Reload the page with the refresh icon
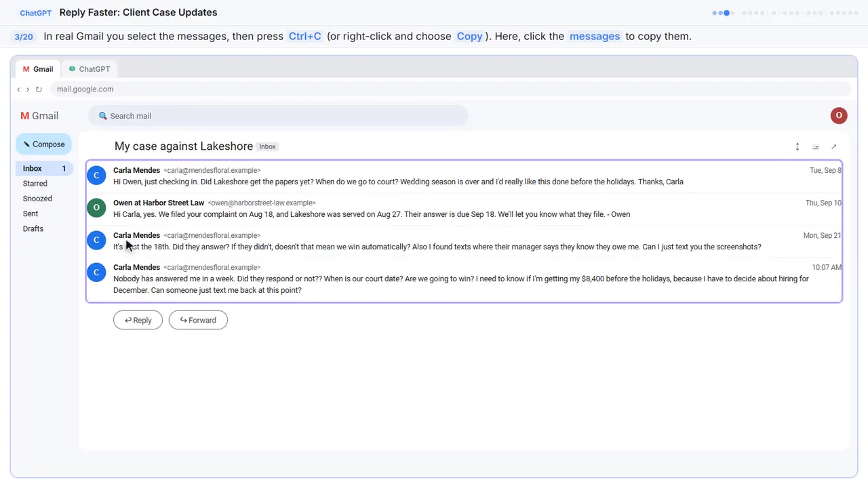 39,89
